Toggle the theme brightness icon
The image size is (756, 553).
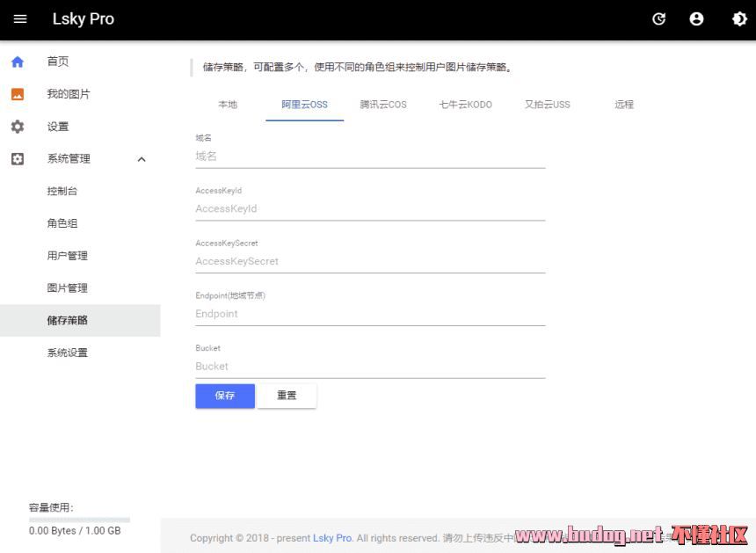[739, 19]
